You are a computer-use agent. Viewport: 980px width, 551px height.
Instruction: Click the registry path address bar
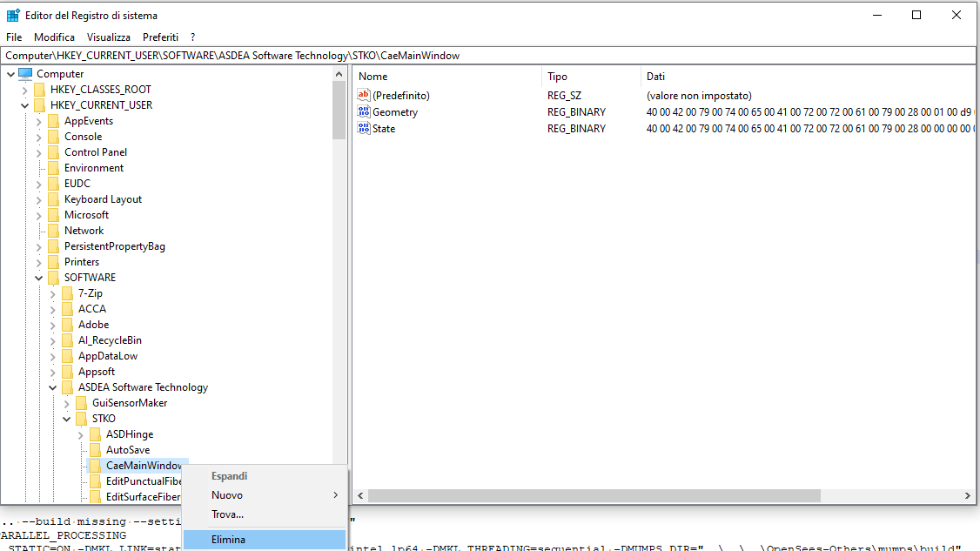coord(488,56)
